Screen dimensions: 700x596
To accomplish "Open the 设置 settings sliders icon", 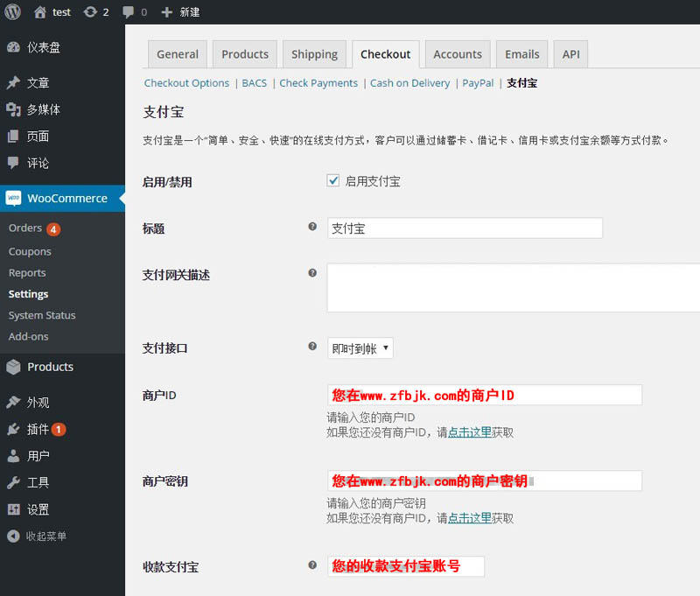I will [13, 509].
